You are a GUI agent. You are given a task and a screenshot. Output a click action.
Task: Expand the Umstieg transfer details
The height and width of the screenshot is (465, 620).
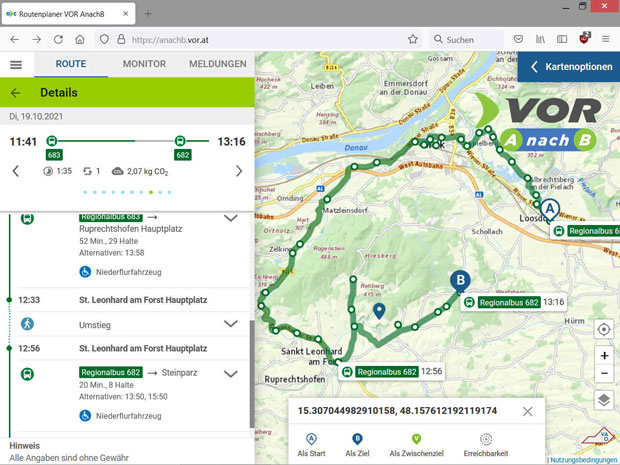(x=231, y=324)
